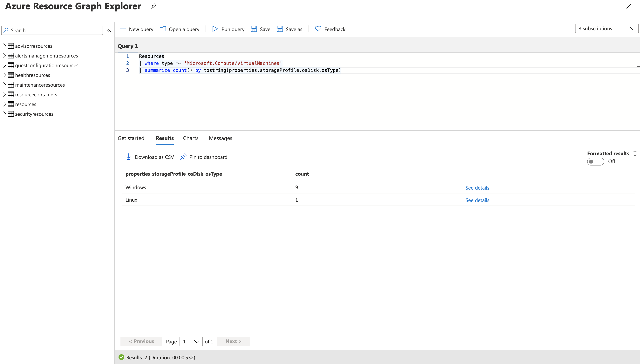Click the download arrow for CSV export
Image resolution: width=640 pixels, height=364 pixels.
click(128, 157)
